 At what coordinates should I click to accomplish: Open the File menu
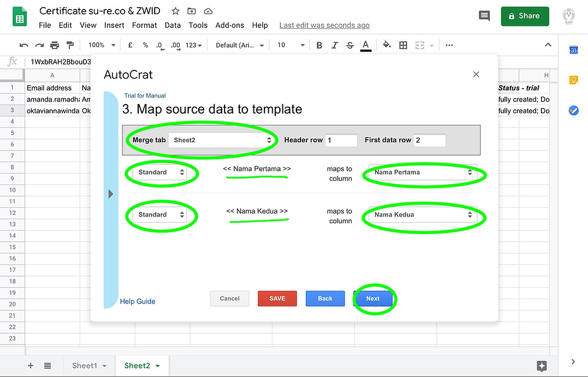click(x=45, y=25)
